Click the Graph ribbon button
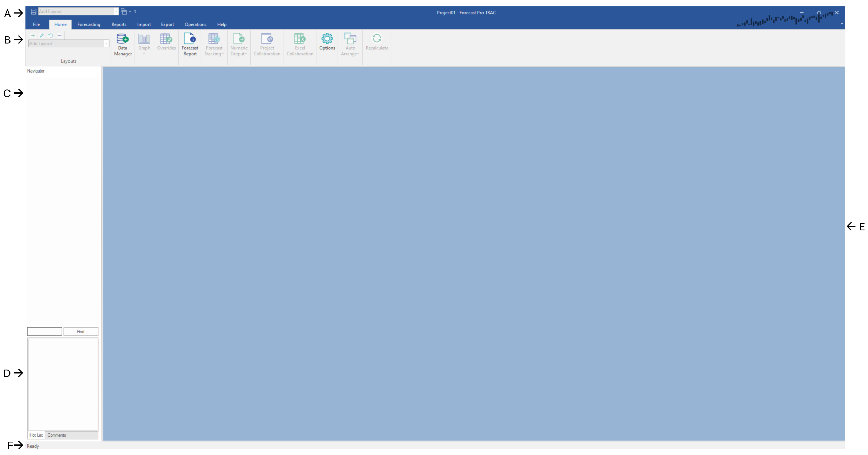The width and height of the screenshot is (868, 455). point(144,44)
